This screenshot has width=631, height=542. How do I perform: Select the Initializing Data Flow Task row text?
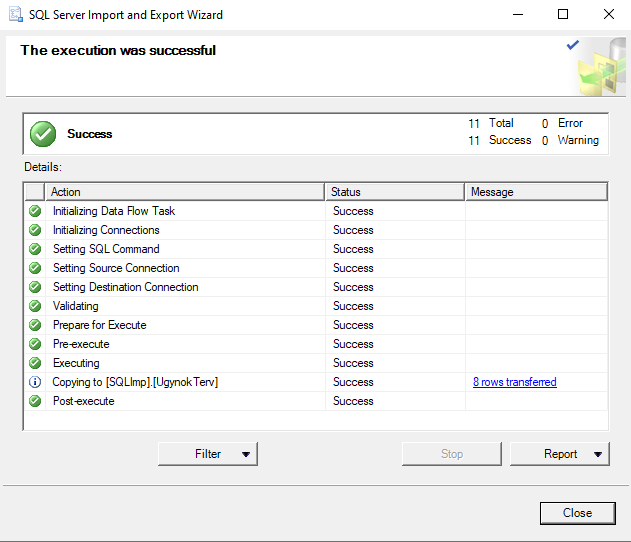click(114, 211)
